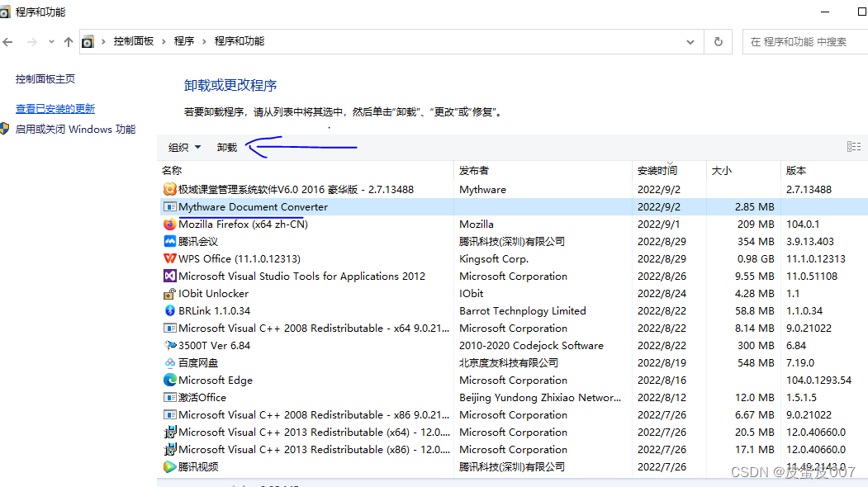Image resolution: width=868 pixels, height=487 pixels.
Task: Click BRLink 1.1.0.34 program name
Action: tap(214, 310)
